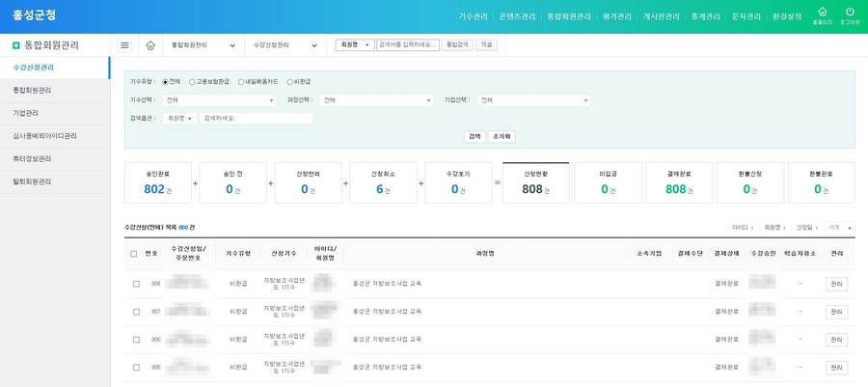
Task: Click the 관리 button for row 805
Action: click(836, 367)
